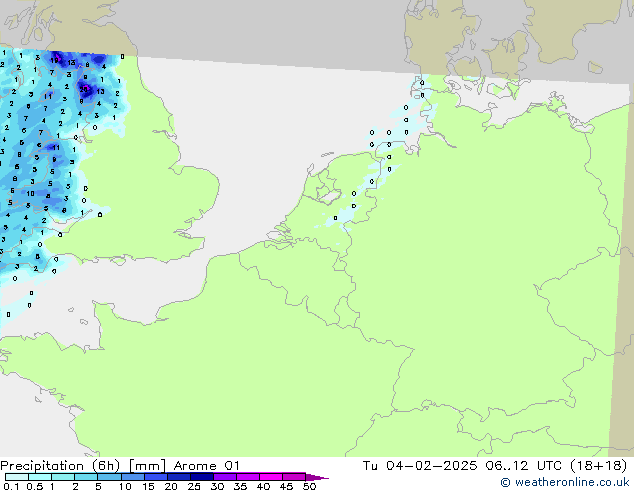Click the 1–2 mm legend color box
The width and height of the screenshot is (634, 490).
[63, 477]
